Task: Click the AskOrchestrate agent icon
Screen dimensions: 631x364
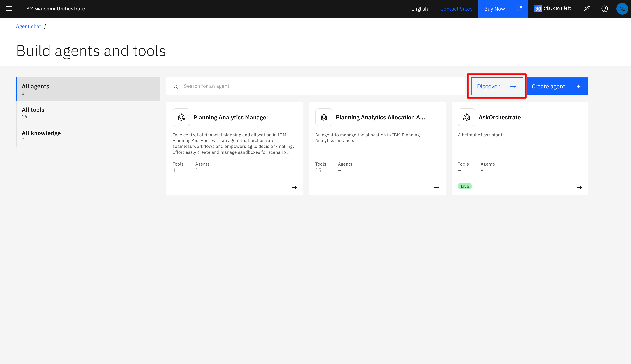Action: [x=466, y=117]
